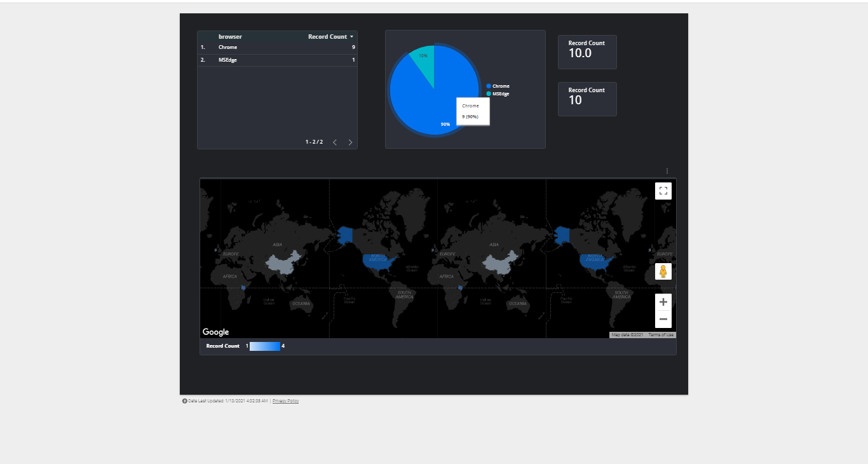This screenshot has width=868, height=464.
Task: Click the Record Count sort arrow
Action: pyautogui.click(x=351, y=37)
